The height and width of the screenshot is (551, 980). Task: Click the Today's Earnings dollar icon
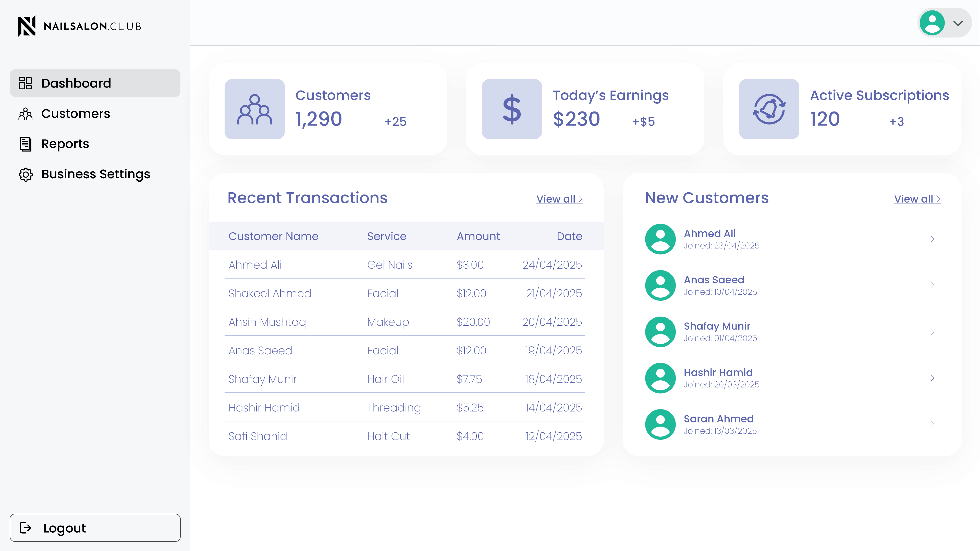(x=512, y=109)
